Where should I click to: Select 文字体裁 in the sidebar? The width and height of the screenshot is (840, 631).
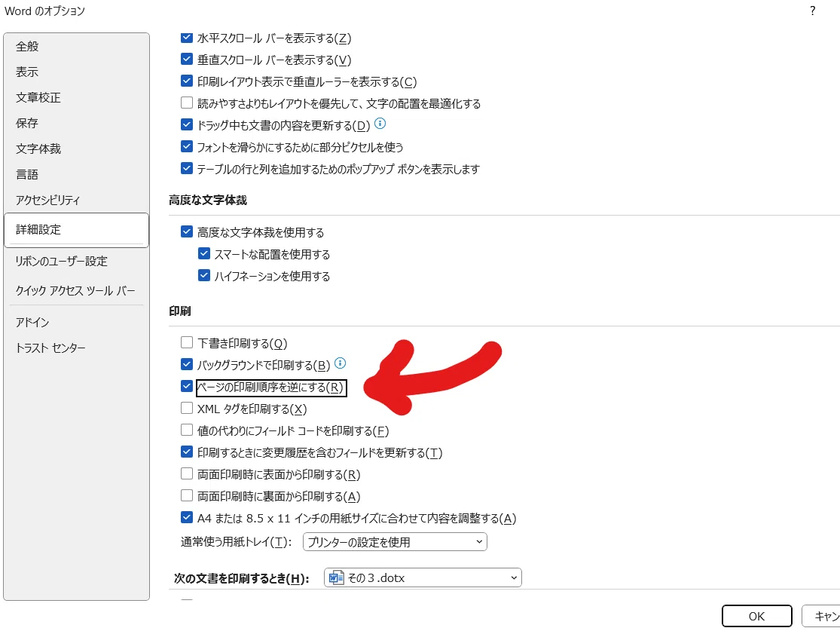click(76, 149)
